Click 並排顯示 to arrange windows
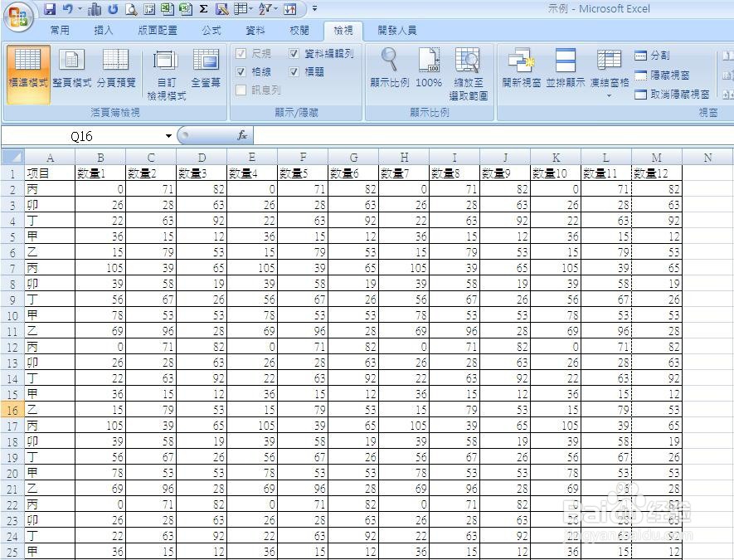Screen dimensions: 734x560 pyautogui.click(x=565, y=68)
